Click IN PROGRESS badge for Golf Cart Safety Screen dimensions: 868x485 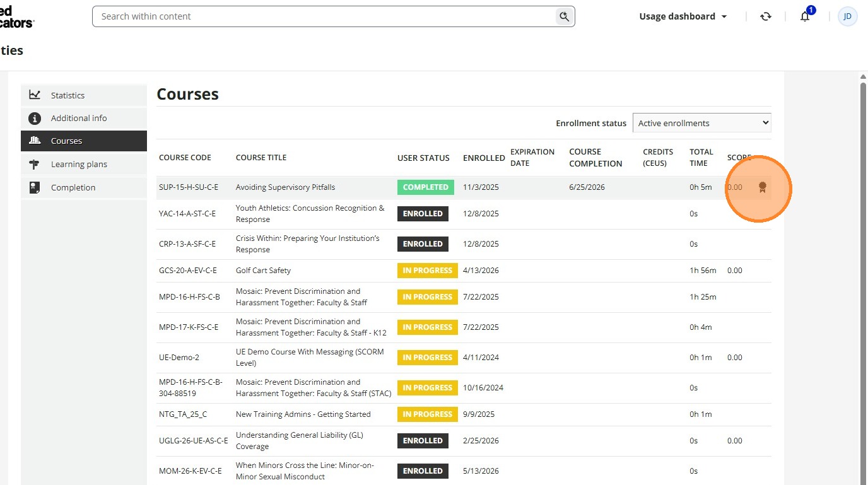pos(428,271)
